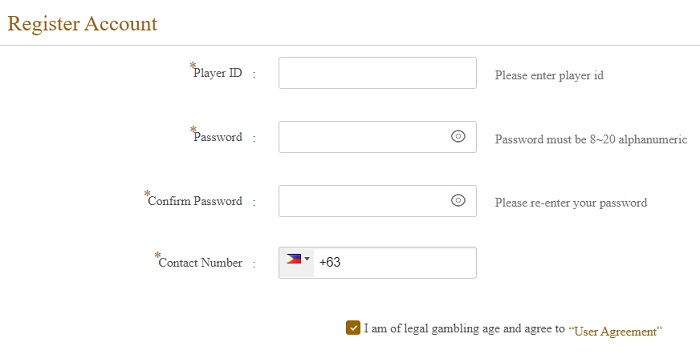Click the "Confirm Password" label text
700x362 pixels.
coord(195,201)
